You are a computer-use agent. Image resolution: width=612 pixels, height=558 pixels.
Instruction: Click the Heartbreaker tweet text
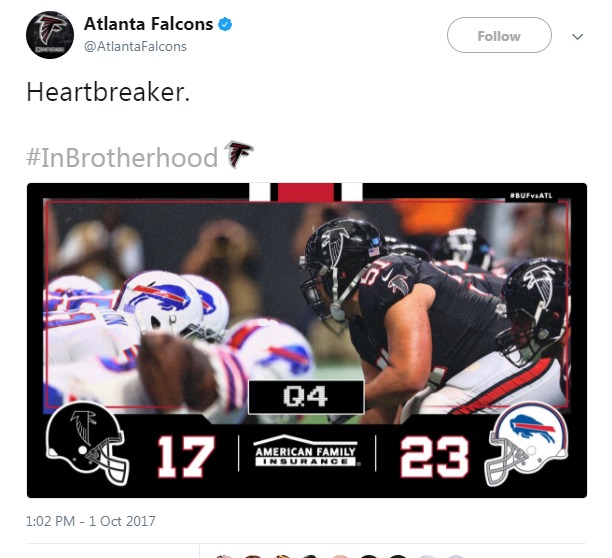coord(108,92)
